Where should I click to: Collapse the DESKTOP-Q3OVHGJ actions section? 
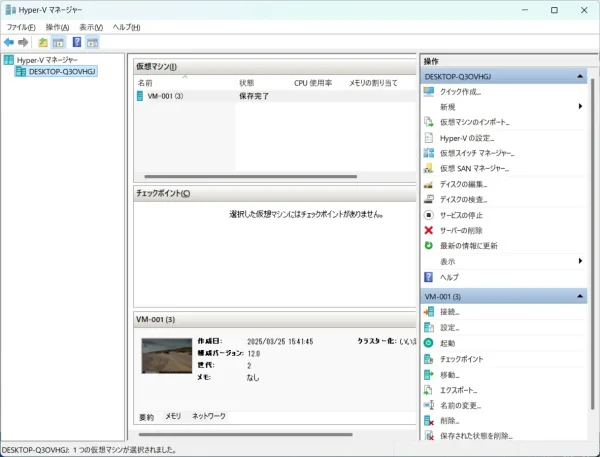click(x=580, y=77)
